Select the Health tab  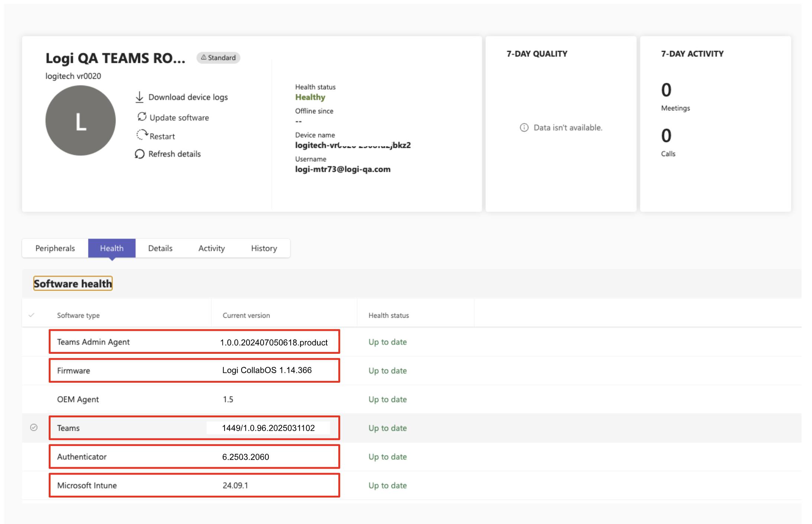point(112,248)
